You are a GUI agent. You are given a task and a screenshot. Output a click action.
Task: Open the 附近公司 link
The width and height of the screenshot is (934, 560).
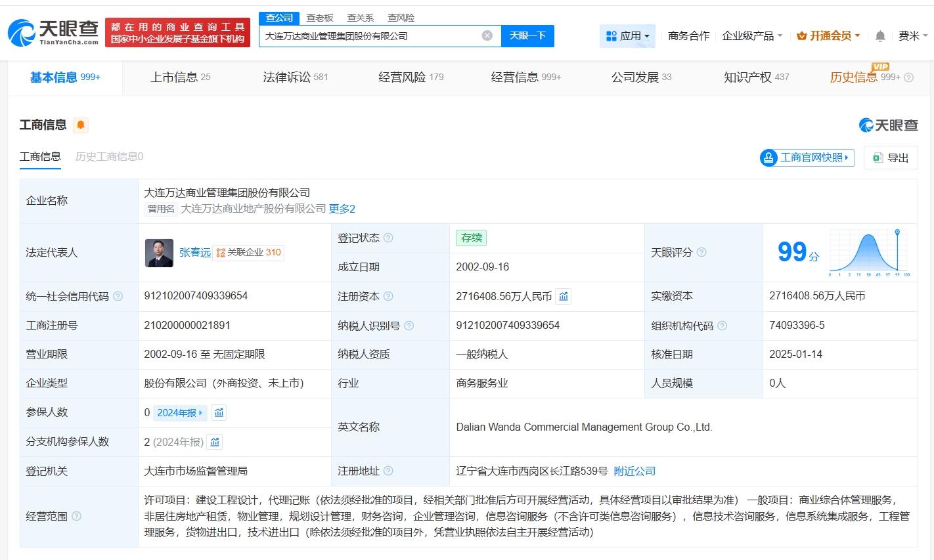[634, 471]
